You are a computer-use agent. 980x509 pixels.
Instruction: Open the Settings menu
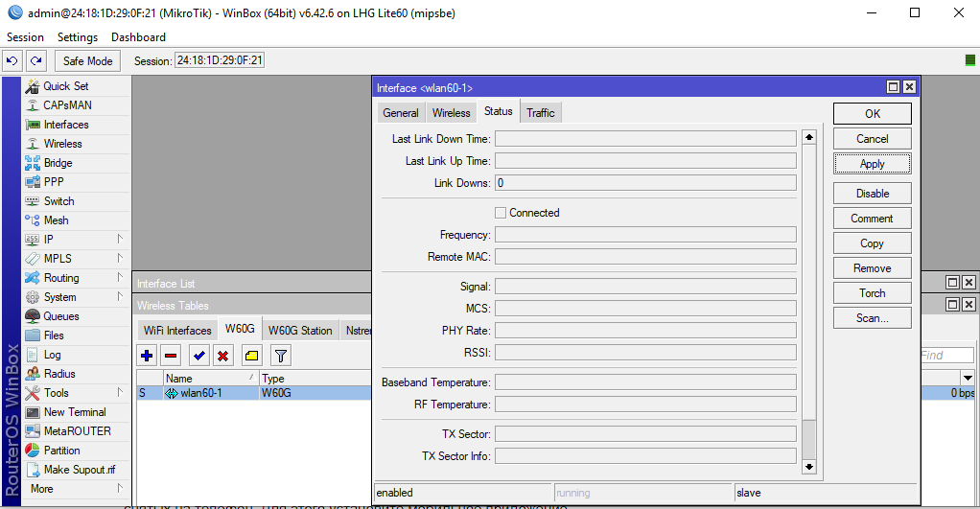coord(78,36)
